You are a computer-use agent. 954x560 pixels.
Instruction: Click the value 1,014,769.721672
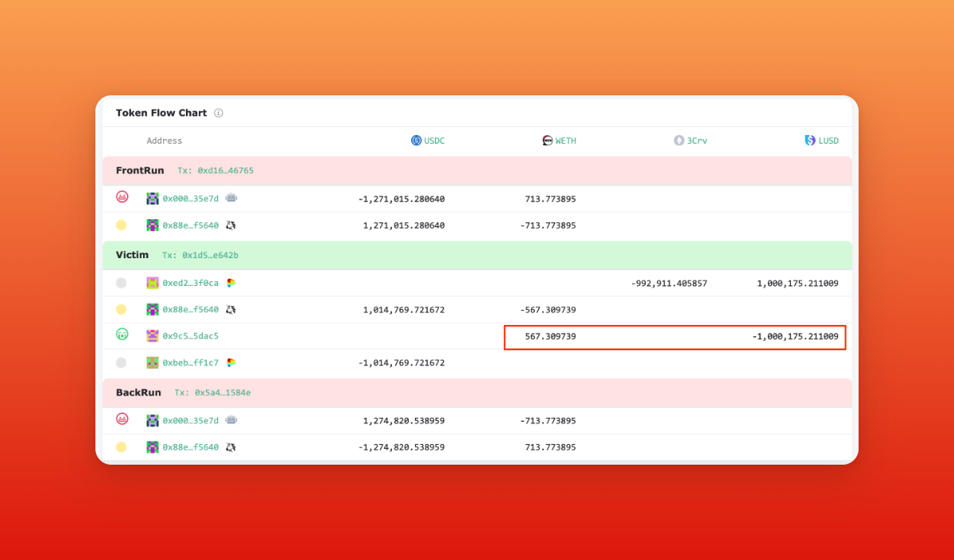[x=404, y=310]
